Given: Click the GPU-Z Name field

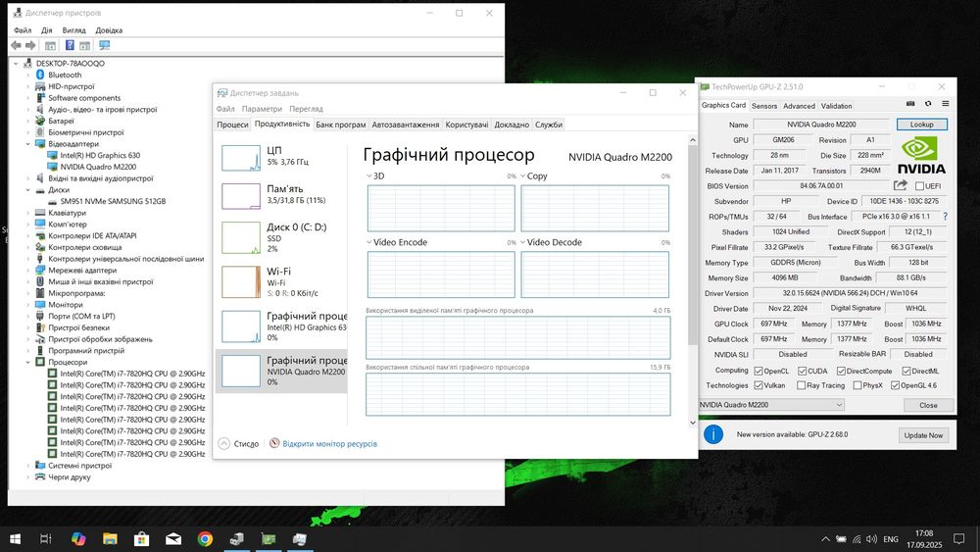Looking at the screenshot, I should [821, 125].
